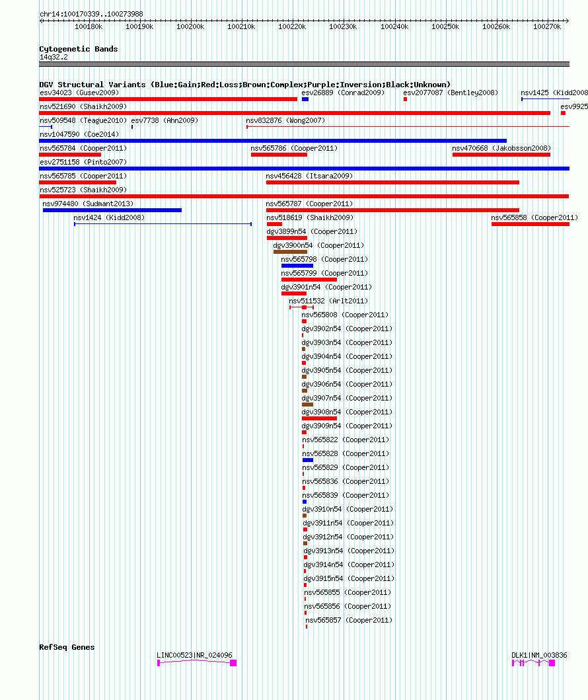Select the nsv832876 (Wong2007) label

(x=285, y=120)
